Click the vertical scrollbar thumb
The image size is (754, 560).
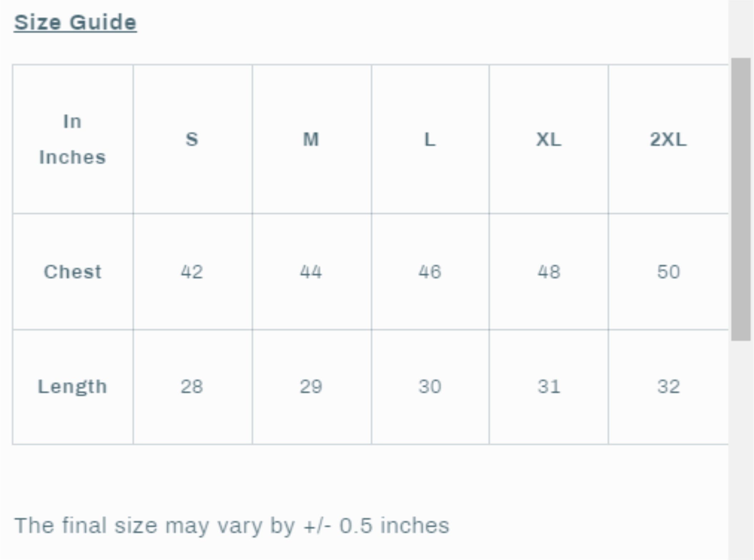[x=740, y=199]
